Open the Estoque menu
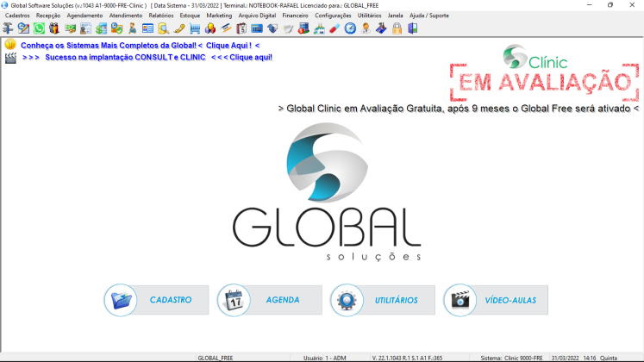 (x=190, y=16)
